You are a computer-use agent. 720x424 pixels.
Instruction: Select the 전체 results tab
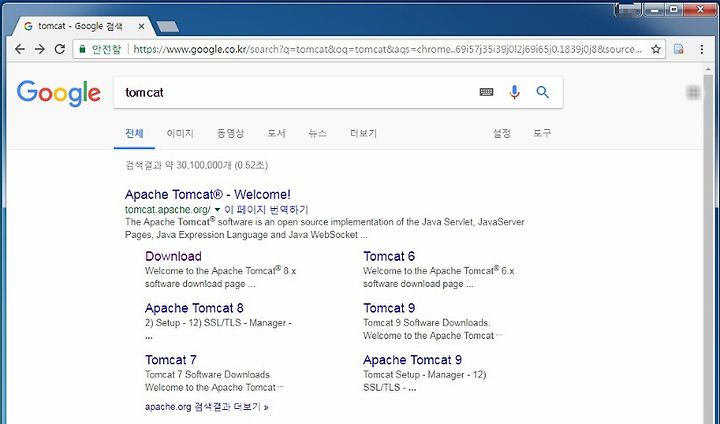click(x=134, y=134)
